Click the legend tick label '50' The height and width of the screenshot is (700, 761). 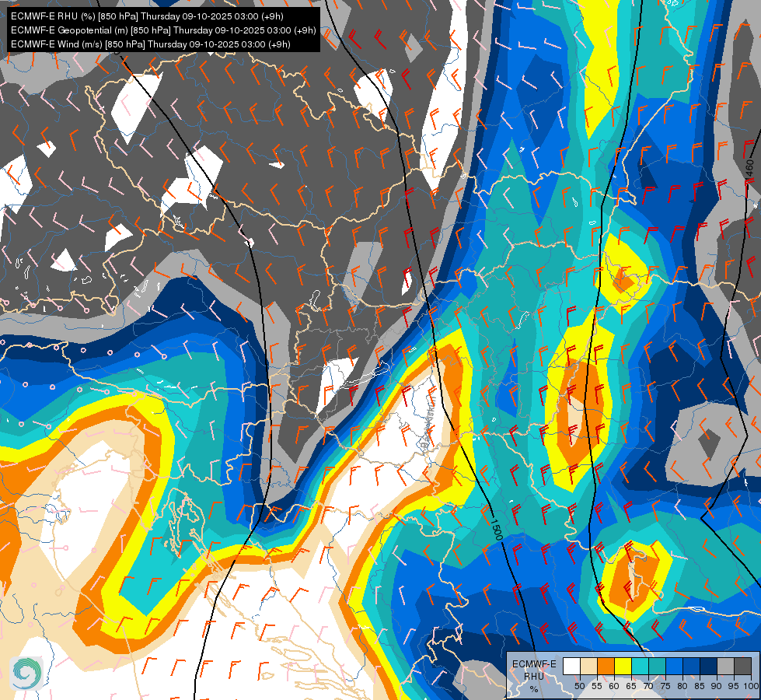tap(579, 686)
